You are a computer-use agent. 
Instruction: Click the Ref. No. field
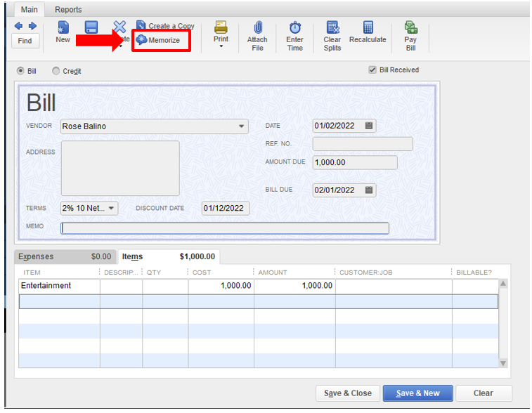coord(363,144)
